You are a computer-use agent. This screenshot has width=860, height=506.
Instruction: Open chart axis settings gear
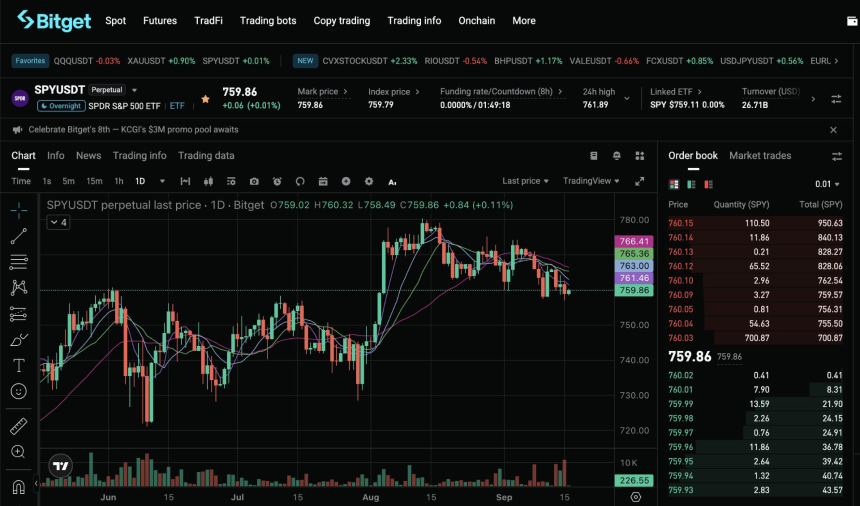tap(636, 497)
